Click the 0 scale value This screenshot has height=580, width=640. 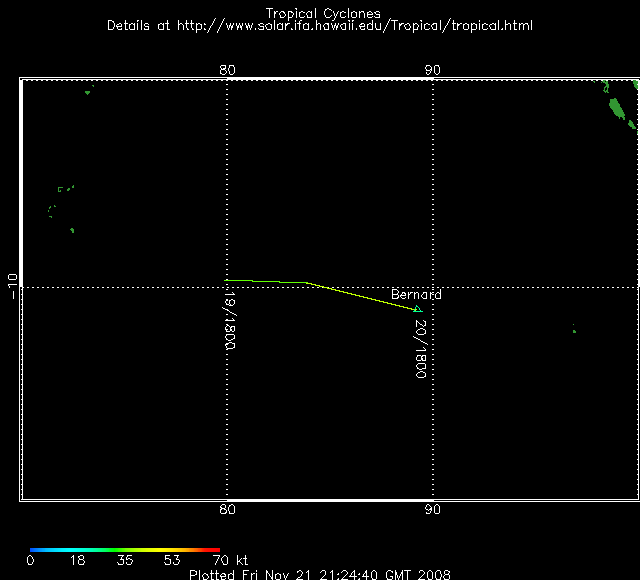[x=30, y=560]
